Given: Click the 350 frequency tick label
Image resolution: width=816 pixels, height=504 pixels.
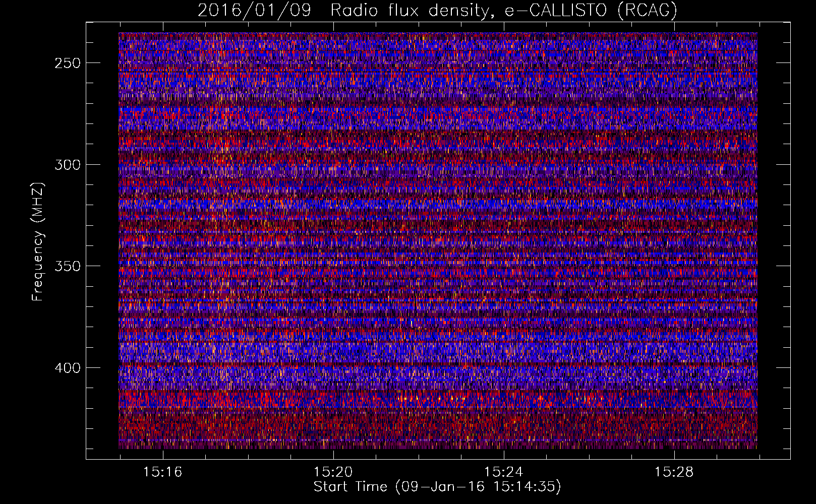Looking at the screenshot, I should point(68,266).
